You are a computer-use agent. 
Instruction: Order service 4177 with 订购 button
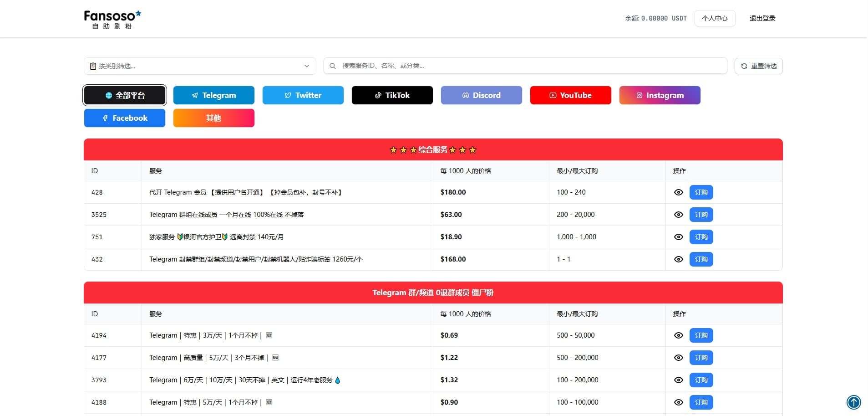701,358
